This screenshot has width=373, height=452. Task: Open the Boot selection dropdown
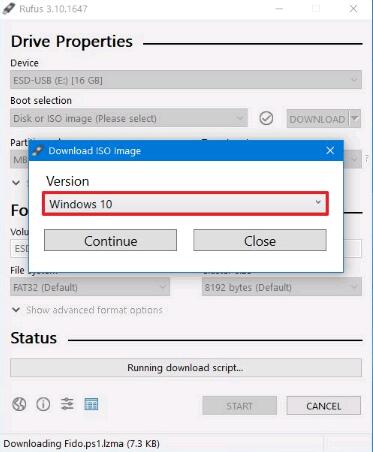(129, 118)
